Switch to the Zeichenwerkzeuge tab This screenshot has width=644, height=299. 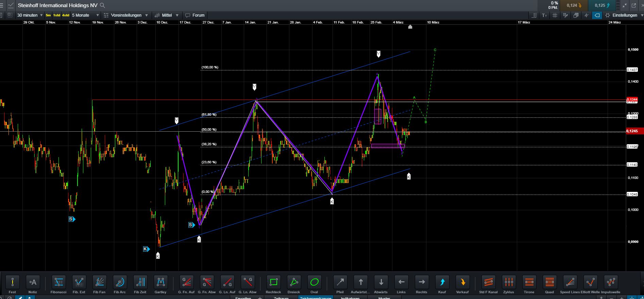(x=316, y=298)
